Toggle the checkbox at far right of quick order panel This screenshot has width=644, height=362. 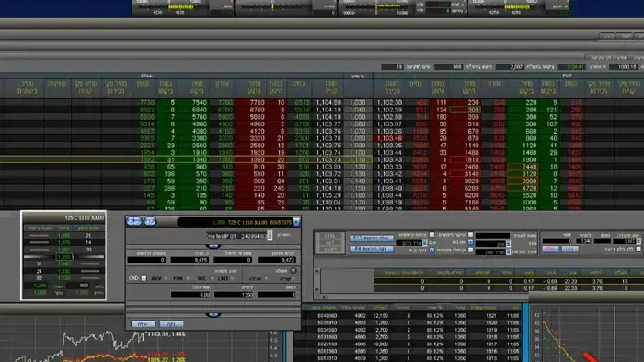pyautogui.click(x=638, y=249)
